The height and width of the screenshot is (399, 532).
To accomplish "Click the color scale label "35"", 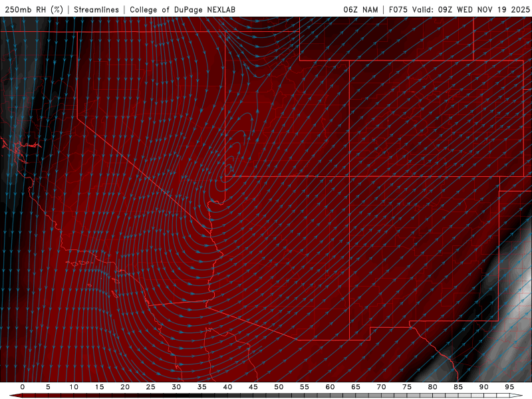I will (x=202, y=387).
